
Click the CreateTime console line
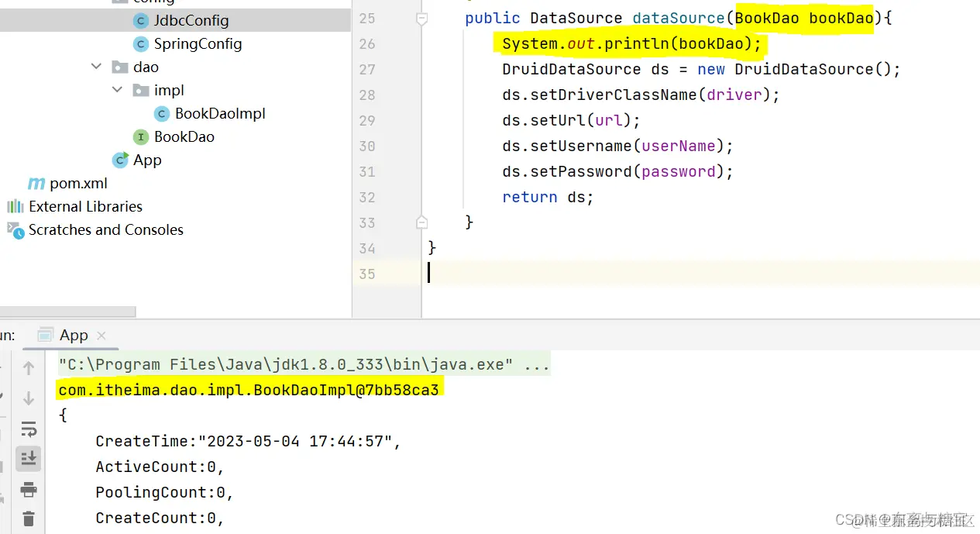pos(249,441)
